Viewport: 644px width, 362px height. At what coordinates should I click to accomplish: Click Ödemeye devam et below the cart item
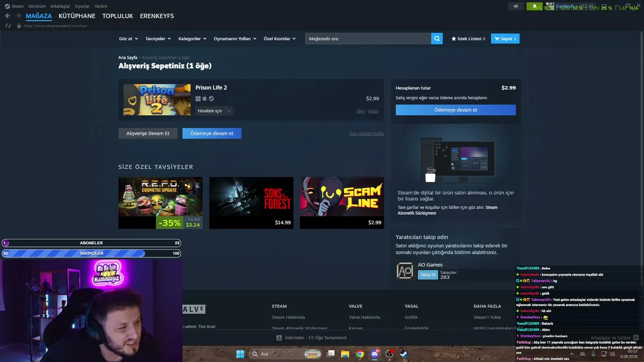tap(212, 133)
